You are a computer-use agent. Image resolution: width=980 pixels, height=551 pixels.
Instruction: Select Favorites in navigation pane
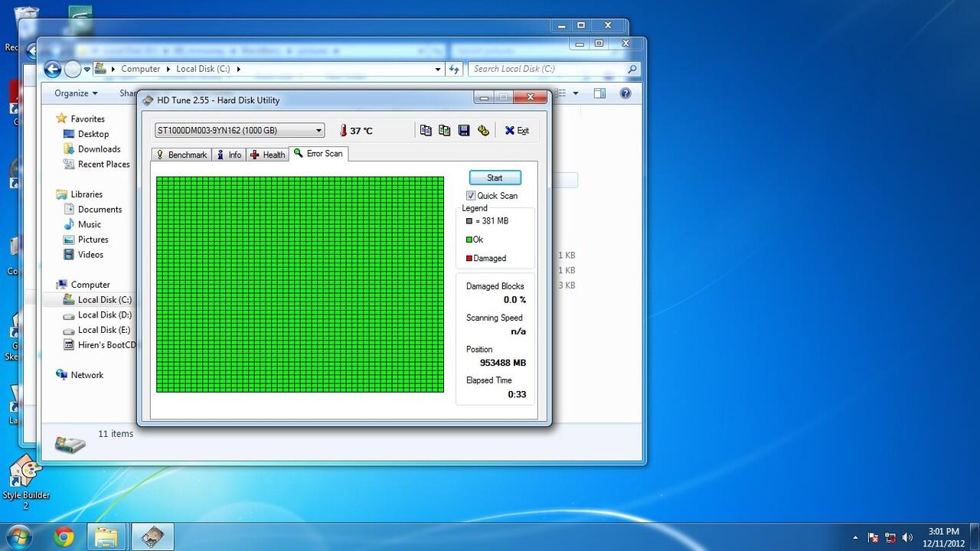pyautogui.click(x=87, y=119)
